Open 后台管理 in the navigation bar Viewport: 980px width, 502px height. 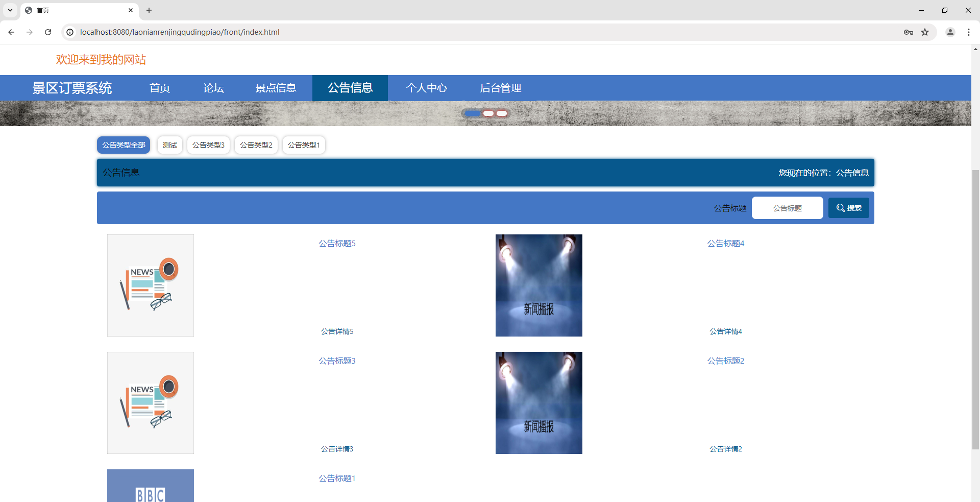tap(501, 88)
